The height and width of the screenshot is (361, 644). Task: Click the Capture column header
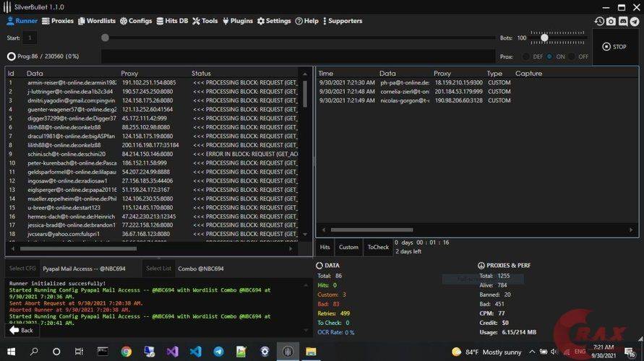(528, 74)
